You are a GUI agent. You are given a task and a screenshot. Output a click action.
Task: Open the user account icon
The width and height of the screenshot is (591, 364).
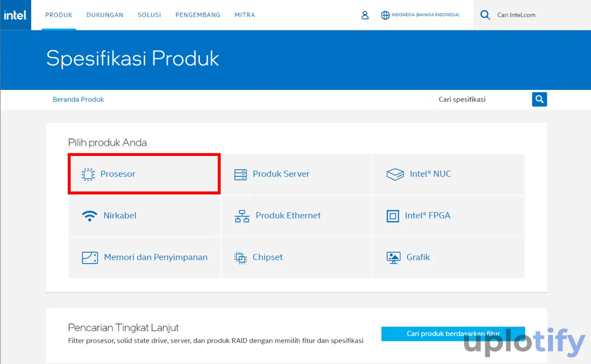coord(365,15)
